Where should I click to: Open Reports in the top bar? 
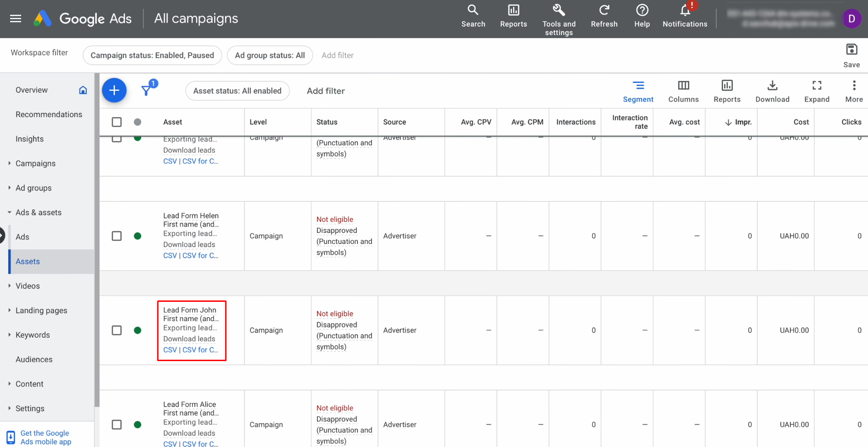point(513,17)
